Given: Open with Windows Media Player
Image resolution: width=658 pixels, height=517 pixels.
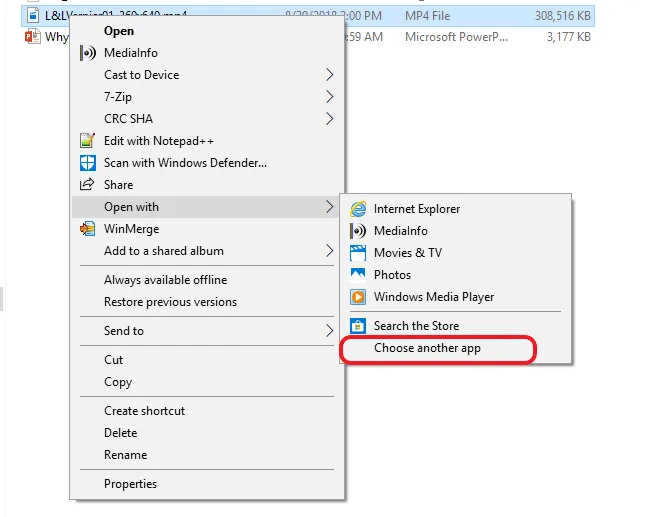Looking at the screenshot, I should (x=455, y=297).
